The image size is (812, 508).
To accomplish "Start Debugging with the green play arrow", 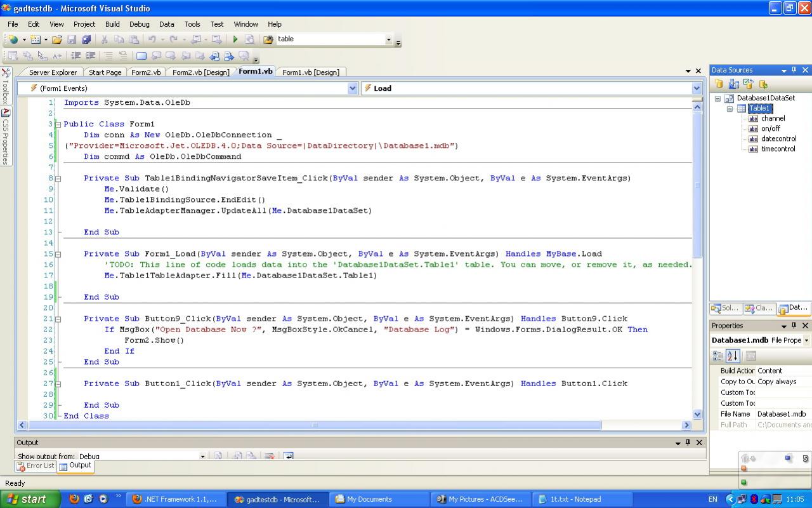I will coord(235,39).
